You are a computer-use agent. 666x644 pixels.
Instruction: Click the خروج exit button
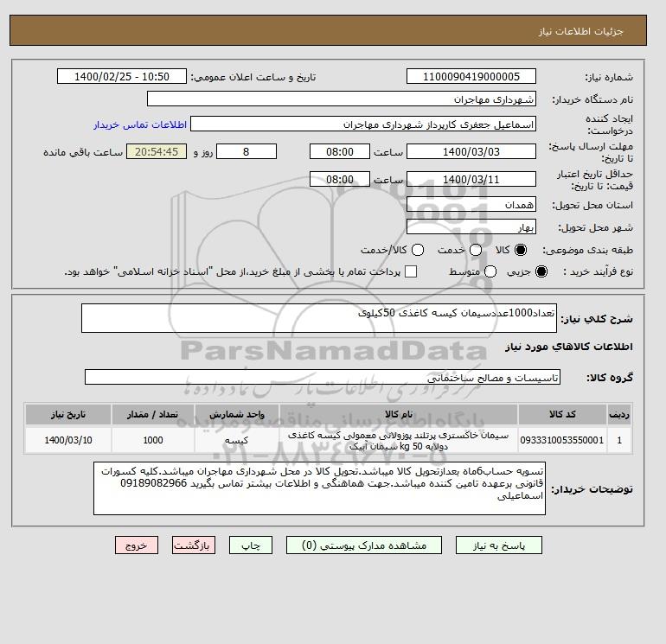click(x=137, y=545)
